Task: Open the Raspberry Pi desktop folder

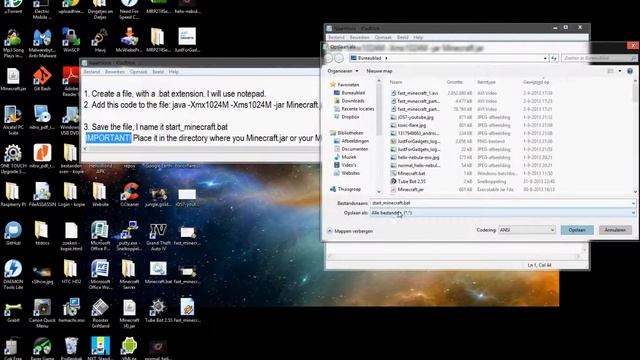Action: point(13,194)
